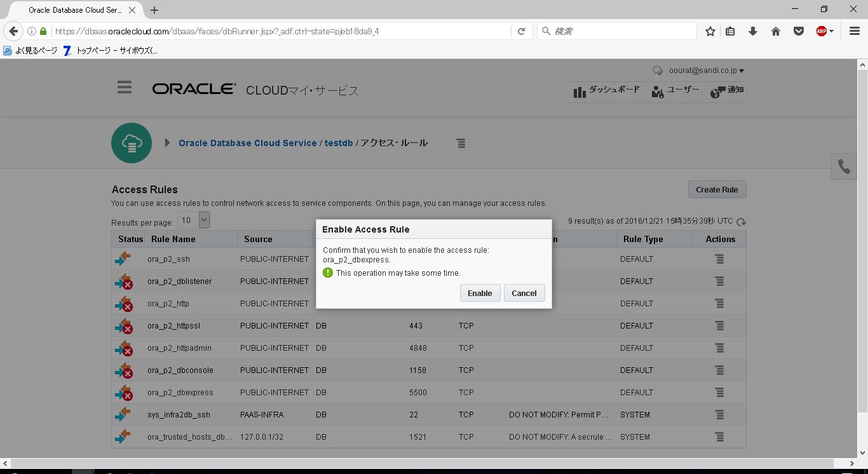
Task: Open the Pocket icon in toolbar
Action: tap(799, 31)
